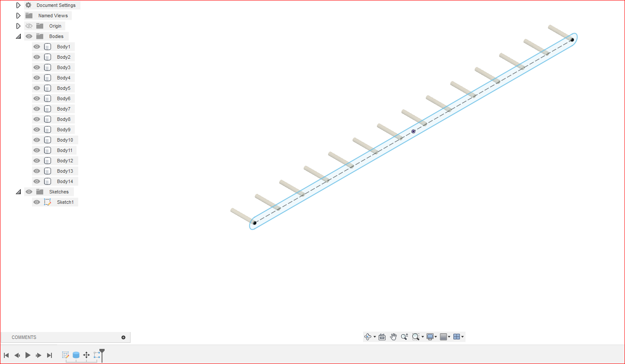Open the COMMENTS panel
Image resolution: width=625 pixels, height=364 pixels.
(x=24, y=337)
